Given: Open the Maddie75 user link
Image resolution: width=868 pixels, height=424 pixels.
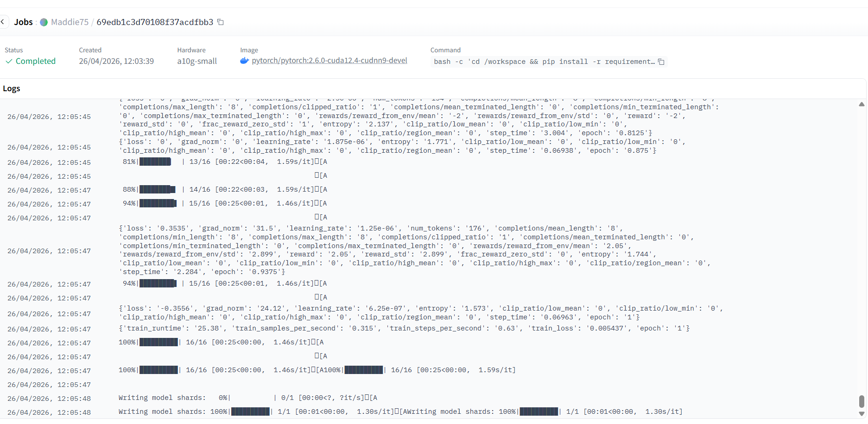Looking at the screenshot, I should click(70, 22).
